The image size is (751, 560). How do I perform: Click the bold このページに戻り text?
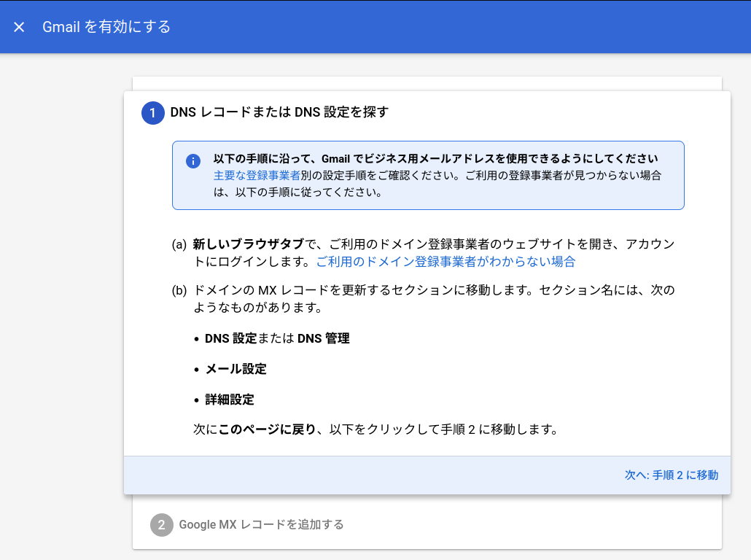tap(267, 429)
